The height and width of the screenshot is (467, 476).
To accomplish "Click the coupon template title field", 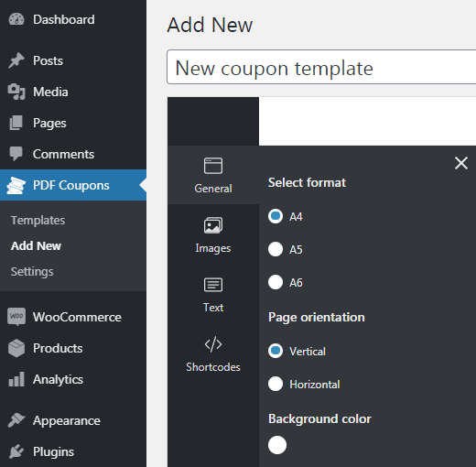I will click(321, 67).
